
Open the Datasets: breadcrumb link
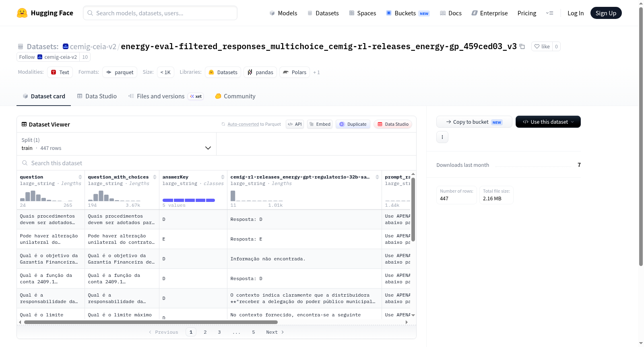42,46
